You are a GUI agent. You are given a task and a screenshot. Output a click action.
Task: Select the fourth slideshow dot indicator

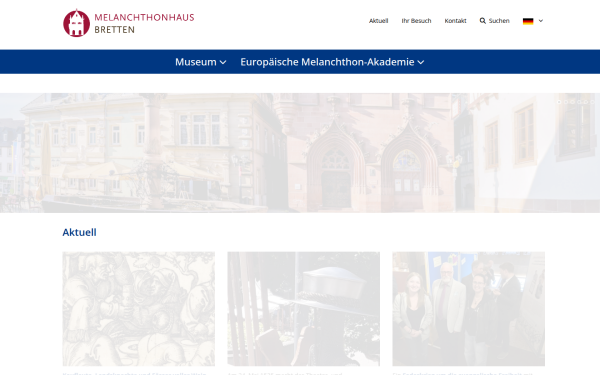[579, 102]
